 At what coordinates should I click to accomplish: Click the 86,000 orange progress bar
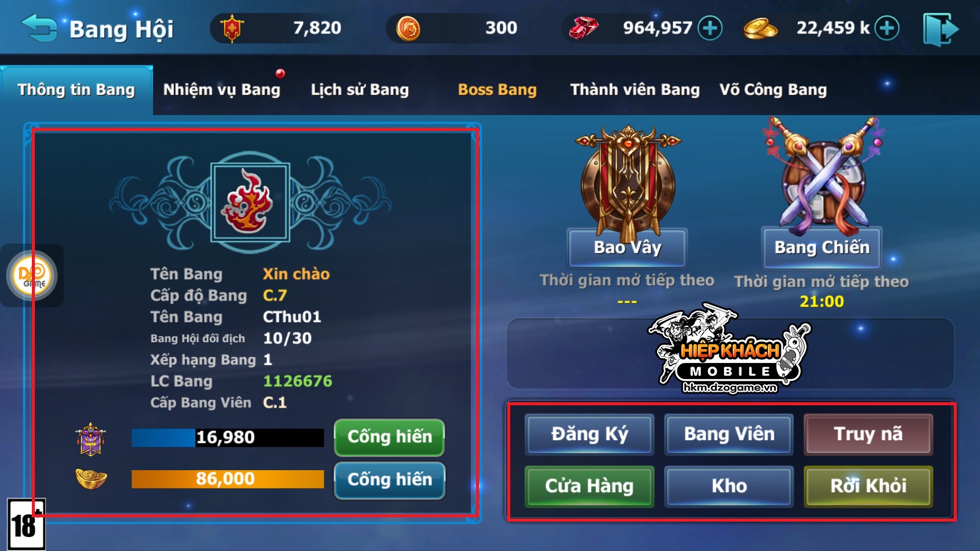(x=227, y=479)
